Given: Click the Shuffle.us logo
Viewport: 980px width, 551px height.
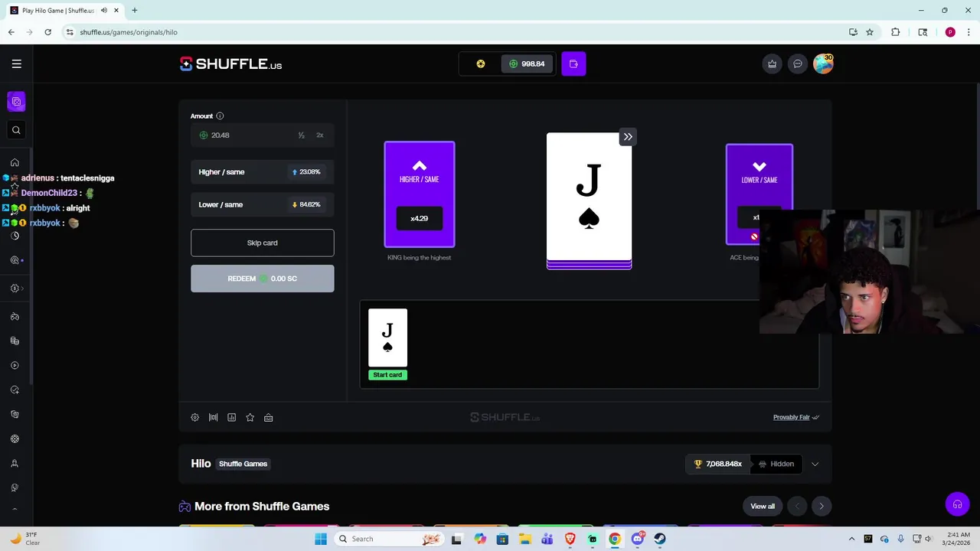Looking at the screenshot, I should pyautogui.click(x=231, y=64).
